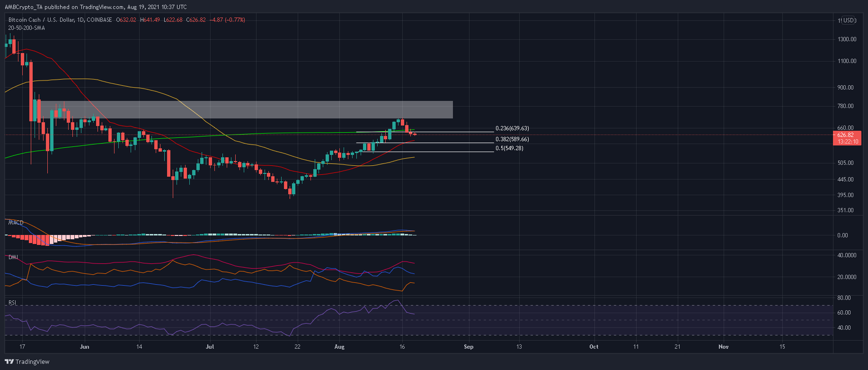Screen dimensions: 868x370
Task: Click the current price tag 626.82
Action: 845,135
